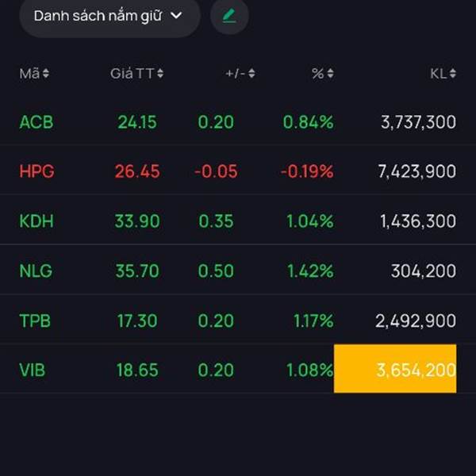Sort by KL volume column arrows
This screenshot has width=476, height=476.
[453, 74]
